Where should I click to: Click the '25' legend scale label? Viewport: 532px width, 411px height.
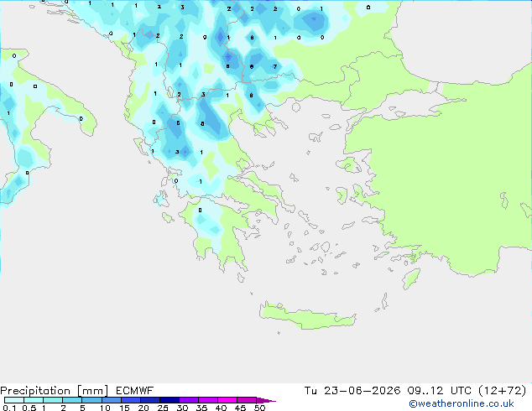tap(163, 408)
